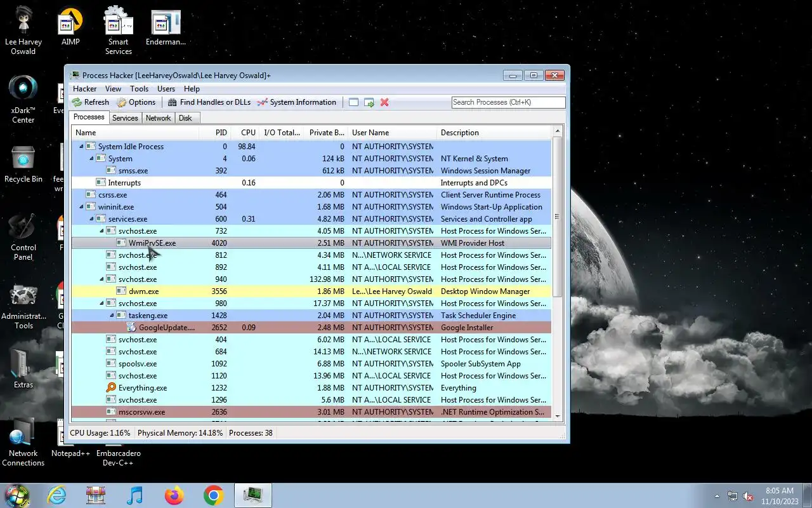Select the Everything.exe process icon

coord(111,388)
